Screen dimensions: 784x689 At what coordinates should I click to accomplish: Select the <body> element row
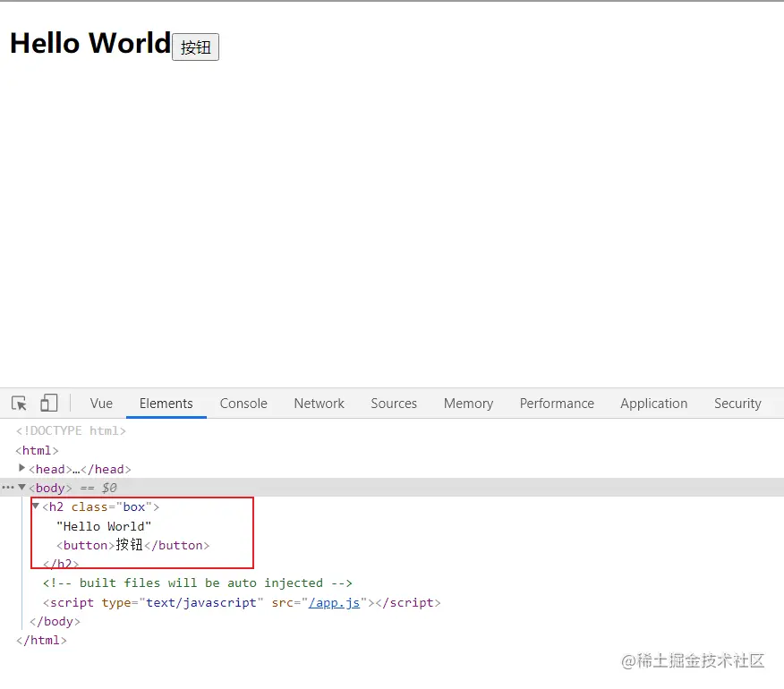tap(392, 488)
